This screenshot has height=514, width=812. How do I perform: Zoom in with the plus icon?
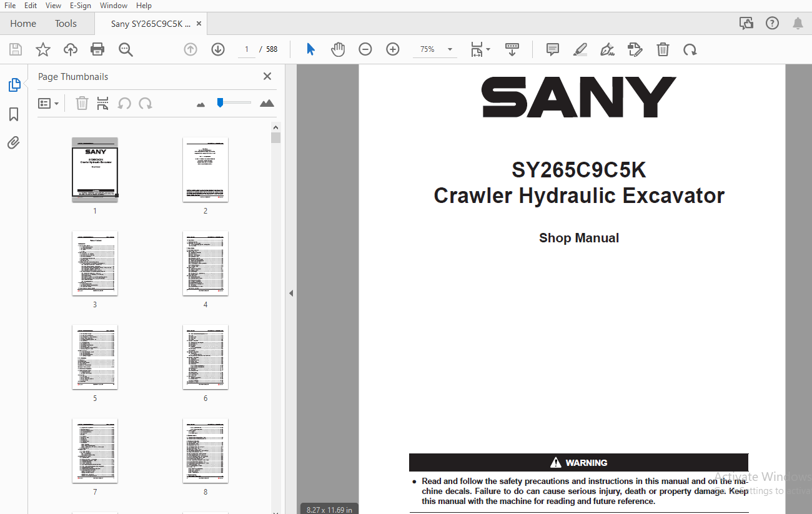tap(393, 49)
